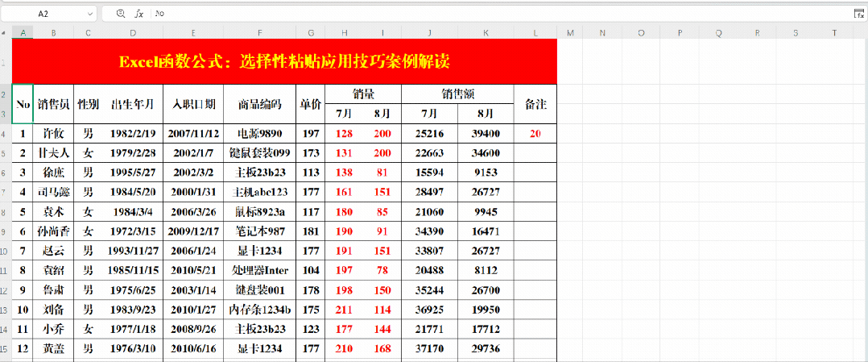Select the 备注 cell containing red 20

coord(535,134)
